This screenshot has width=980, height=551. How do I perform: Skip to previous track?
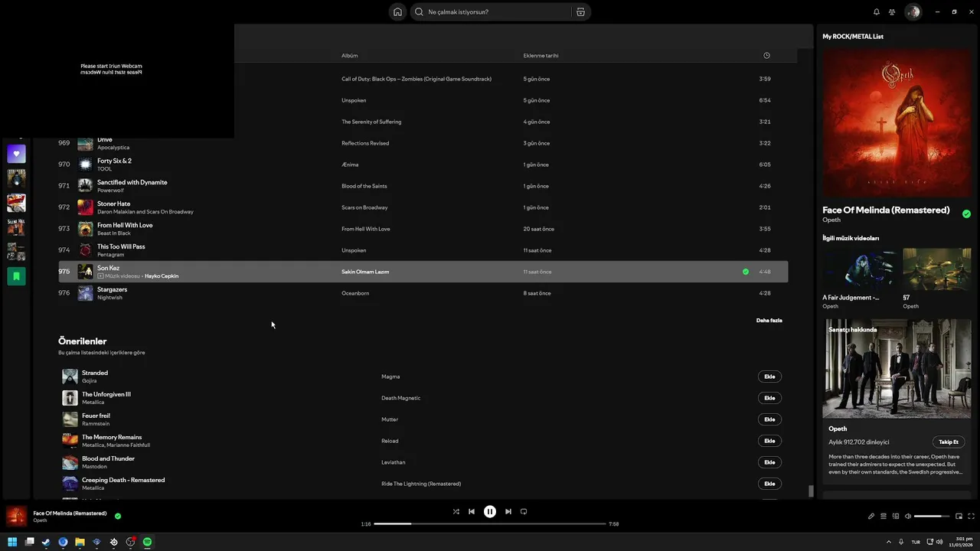[x=472, y=512]
